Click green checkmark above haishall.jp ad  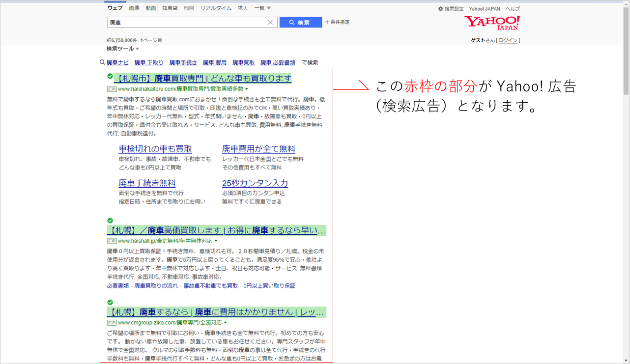click(x=110, y=221)
